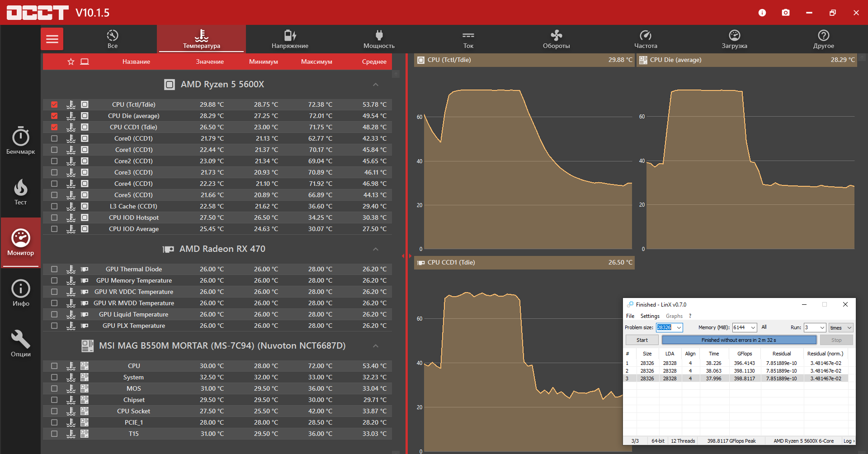
Task: Expand the Log panel in LinX status bar
Action: tap(849, 441)
